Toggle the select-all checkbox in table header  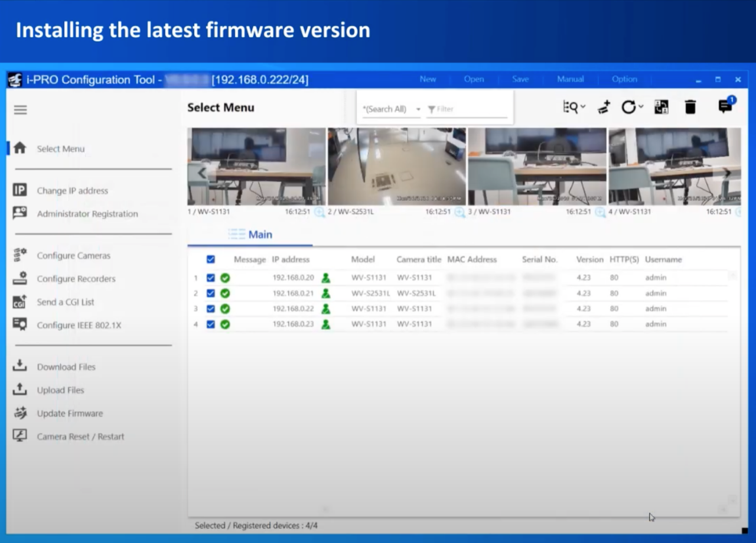[211, 259]
